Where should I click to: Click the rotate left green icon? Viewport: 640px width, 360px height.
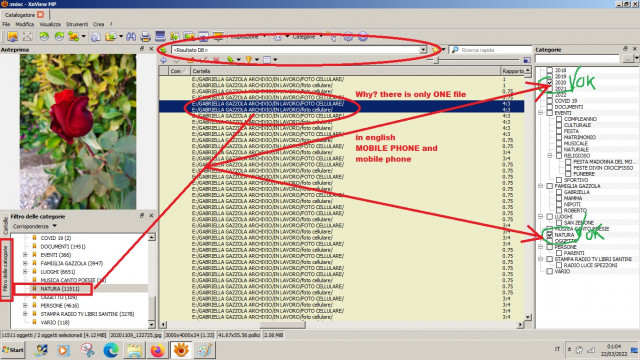pos(44,37)
